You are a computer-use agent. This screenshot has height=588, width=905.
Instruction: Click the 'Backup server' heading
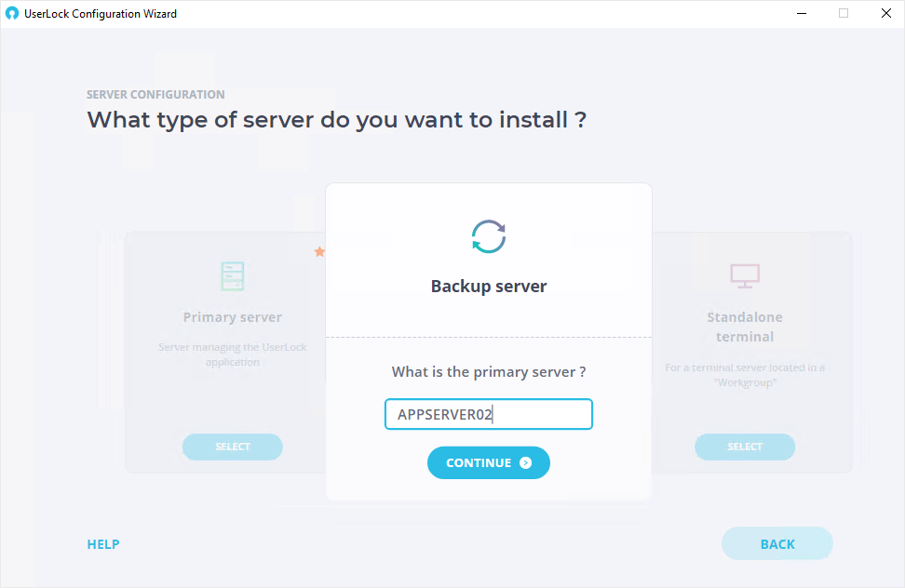[x=489, y=287]
